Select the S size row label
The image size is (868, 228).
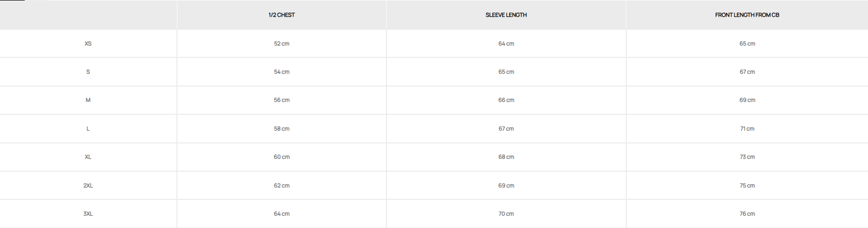click(88, 72)
